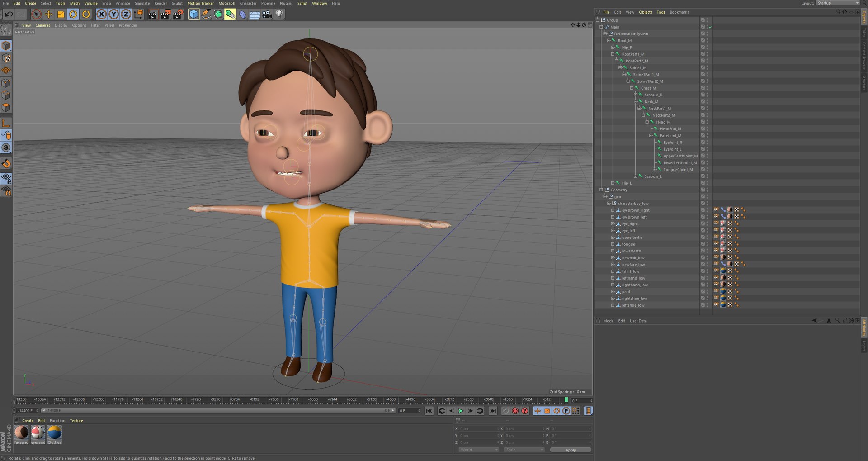Go to end of animation
Viewport: 868px width, 461px height.
click(493, 411)
